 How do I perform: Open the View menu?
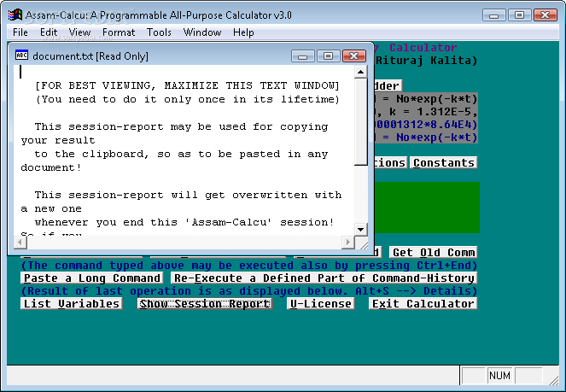coord(79,32)
